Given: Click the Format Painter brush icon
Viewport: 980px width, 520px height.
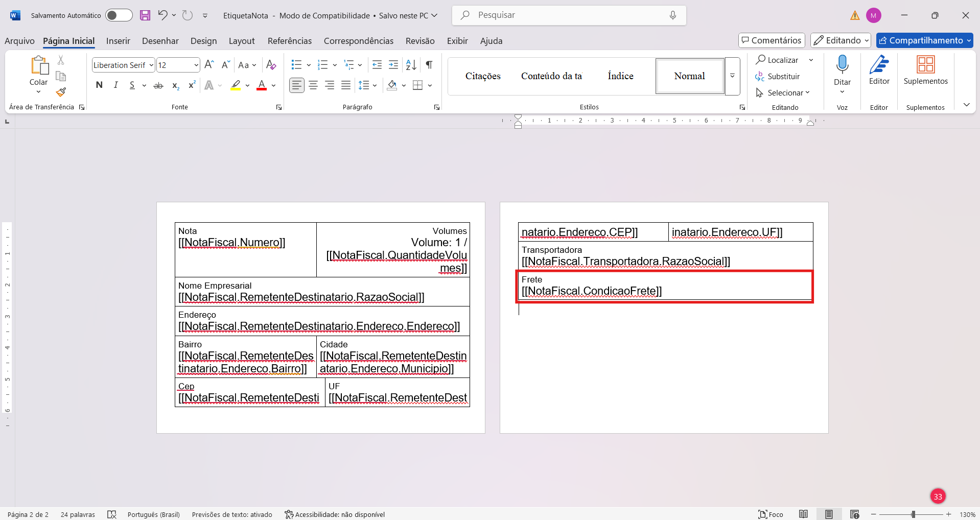Looking at the screenshot, I should tap(61, 92).
